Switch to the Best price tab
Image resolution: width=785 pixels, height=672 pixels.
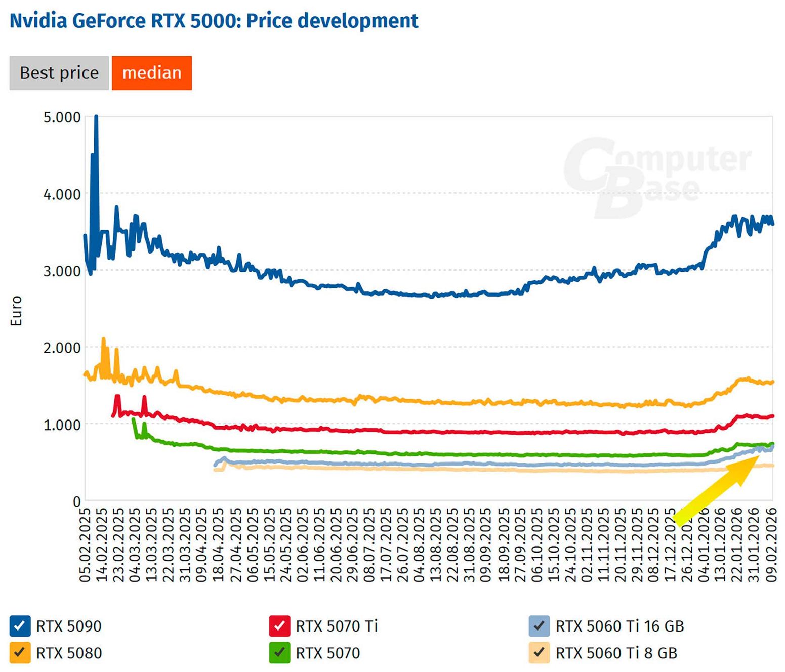click(x=59, y=73)
